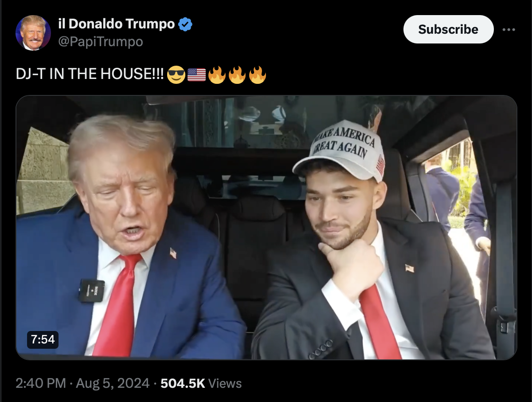Click the Aug 5, 2024 date
532x402 pixels.
113,383
